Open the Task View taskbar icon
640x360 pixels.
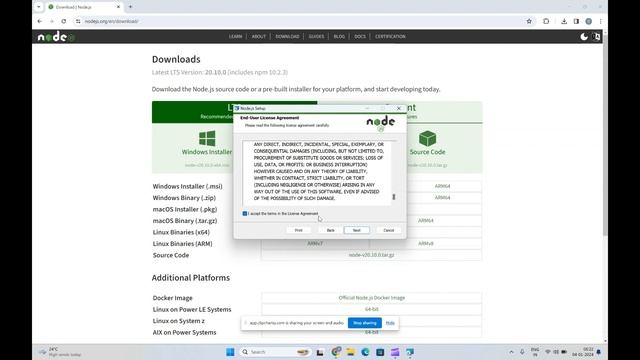point(320,352)
